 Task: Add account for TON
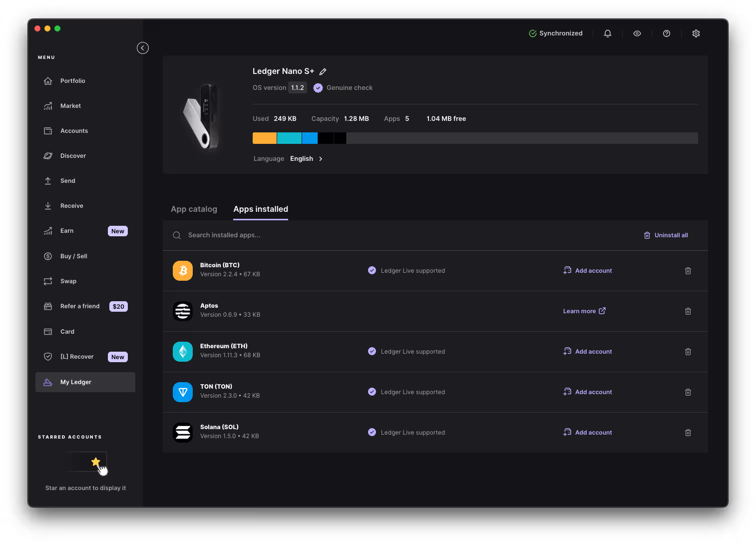tap(588, 392)
